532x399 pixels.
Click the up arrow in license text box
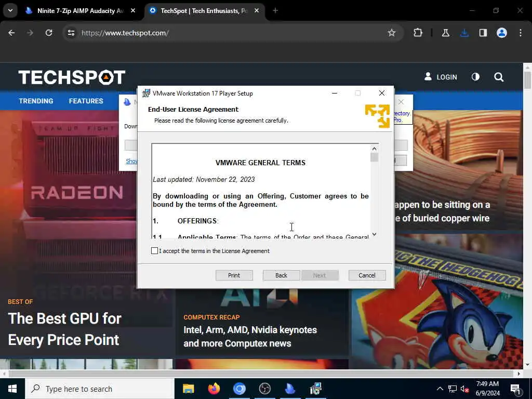coord(374,149)
